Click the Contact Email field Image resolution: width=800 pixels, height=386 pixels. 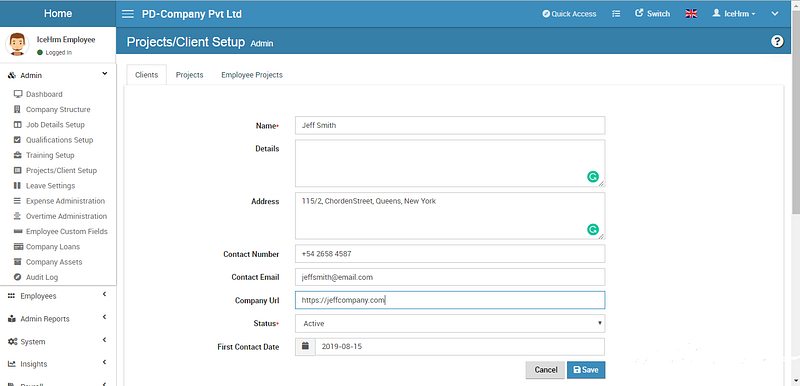(x=450, y=277)
